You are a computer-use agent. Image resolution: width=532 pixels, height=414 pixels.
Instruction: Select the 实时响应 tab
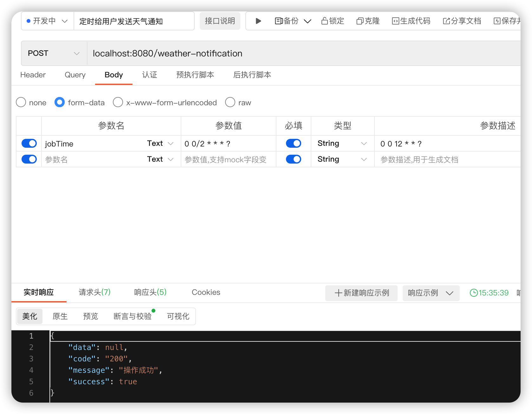coord(39,292)
